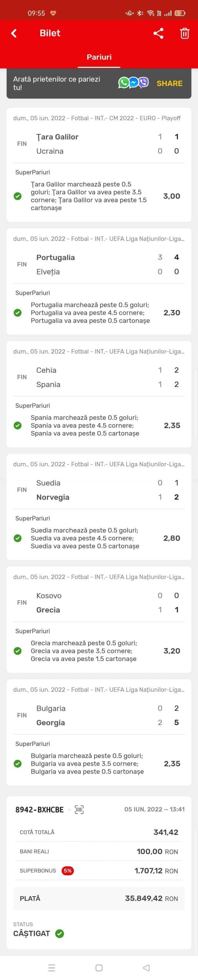Open Kosovo vs Grecia match row
The image size is (198, 980).
[x=99, y=603]
